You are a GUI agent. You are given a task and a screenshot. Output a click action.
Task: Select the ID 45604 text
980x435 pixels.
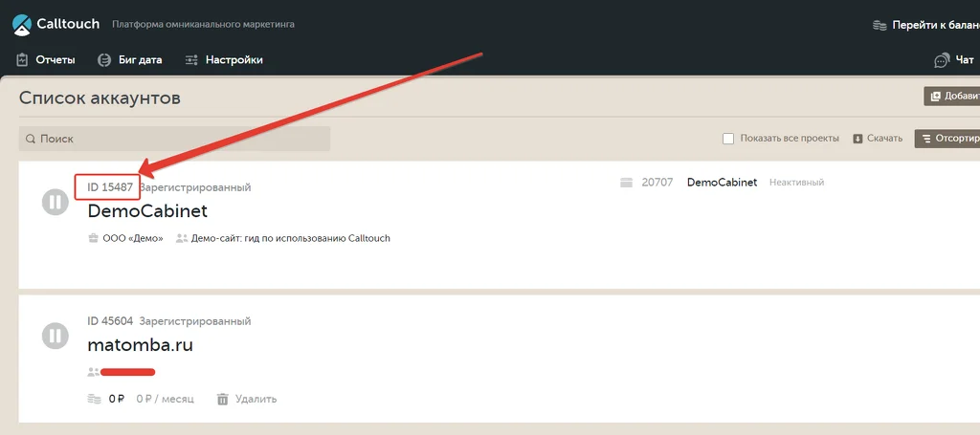pyautogui.click(x=110, y=321)
